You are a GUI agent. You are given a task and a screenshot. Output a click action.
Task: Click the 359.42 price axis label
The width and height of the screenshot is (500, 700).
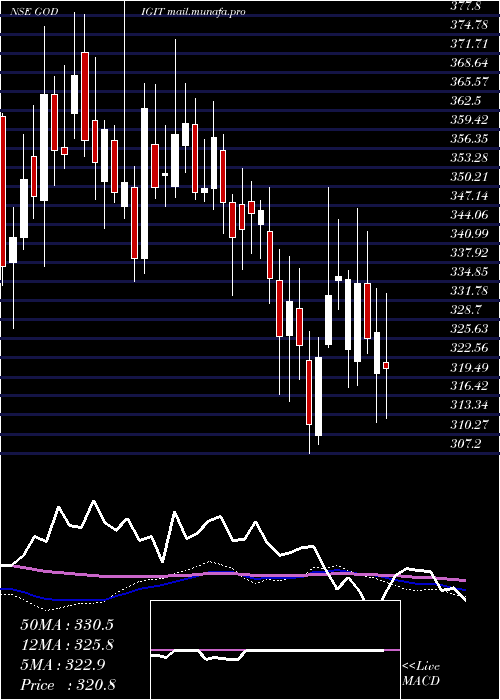pyautogui.click(x=469, y=120)
